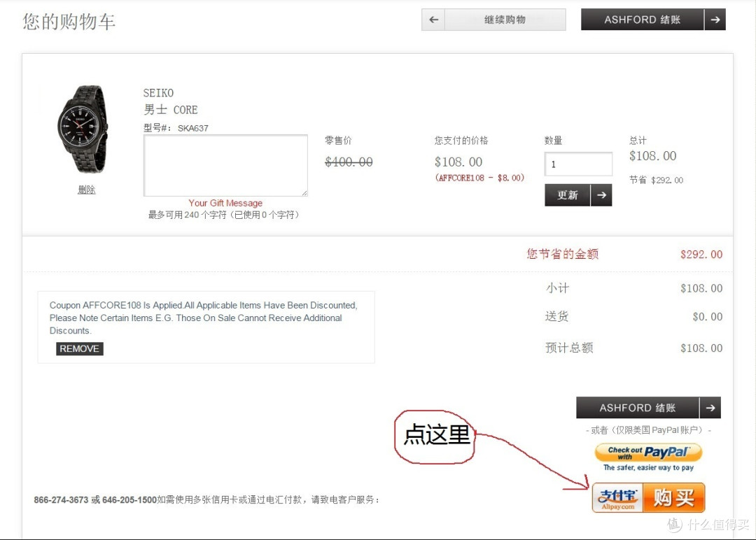Click the coupon note (AFFCORE108 - $8.00)
This screenshot has height=540, width=756.
(479, 178)
